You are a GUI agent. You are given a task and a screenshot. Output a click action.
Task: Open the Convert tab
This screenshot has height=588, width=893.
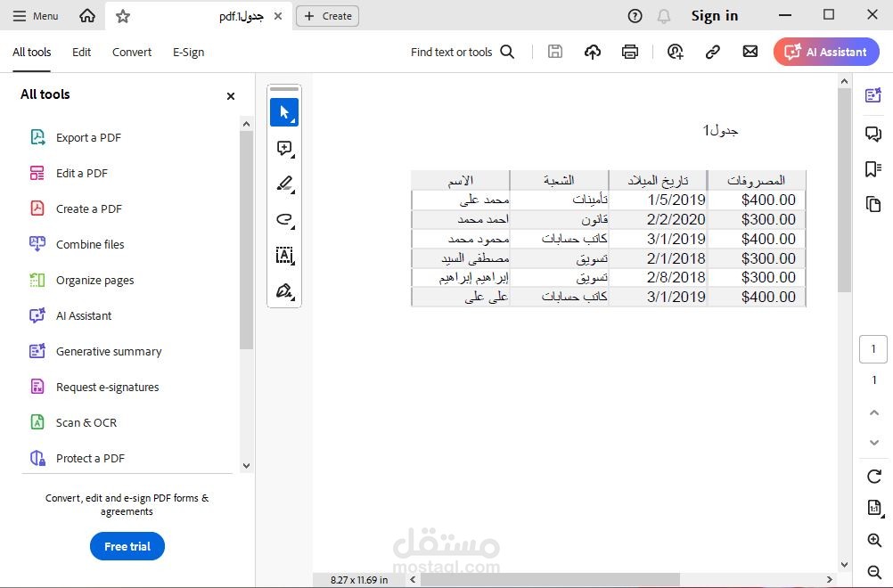pyautogui.click(x=132, y=52)
